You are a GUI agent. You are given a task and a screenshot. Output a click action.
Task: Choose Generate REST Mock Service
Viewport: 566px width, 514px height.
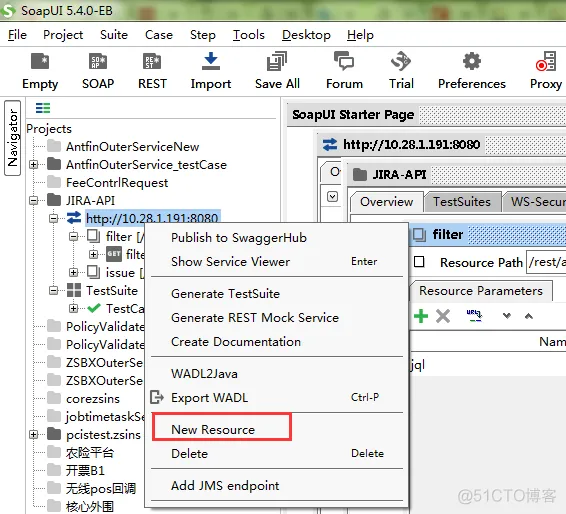pyautogui.click(x=255, y=318)
